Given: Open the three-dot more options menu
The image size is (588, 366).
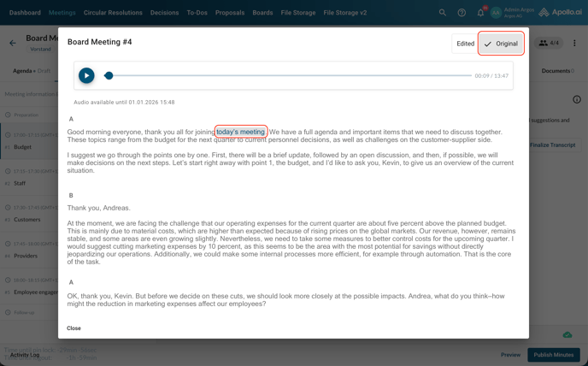Looking at the screenshot, I should [574, 43].
